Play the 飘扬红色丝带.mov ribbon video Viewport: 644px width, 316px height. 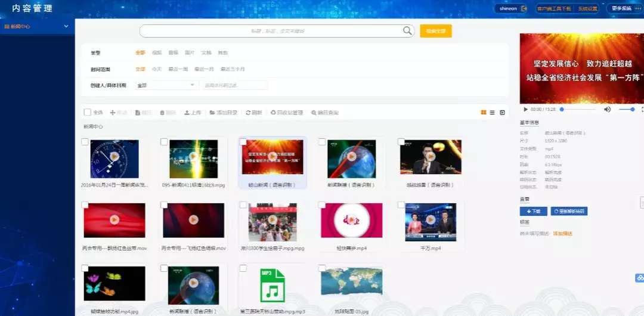114,220
